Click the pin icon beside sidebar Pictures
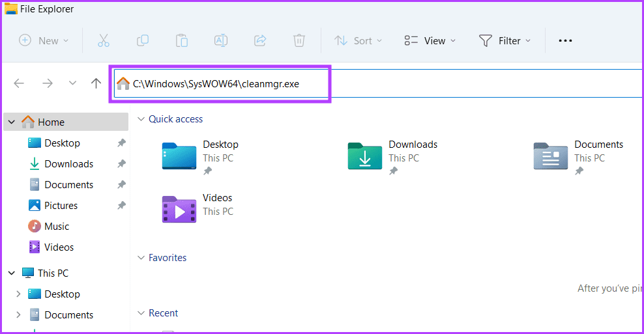Viewport: 644px width, 334px height. click(121, 206)
